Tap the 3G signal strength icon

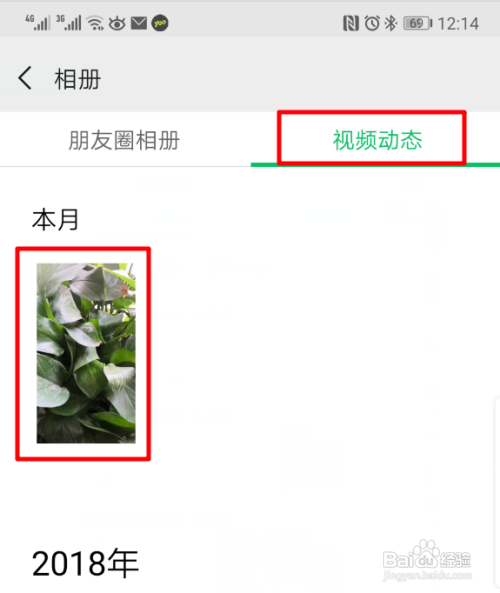[x=68, y=23]
